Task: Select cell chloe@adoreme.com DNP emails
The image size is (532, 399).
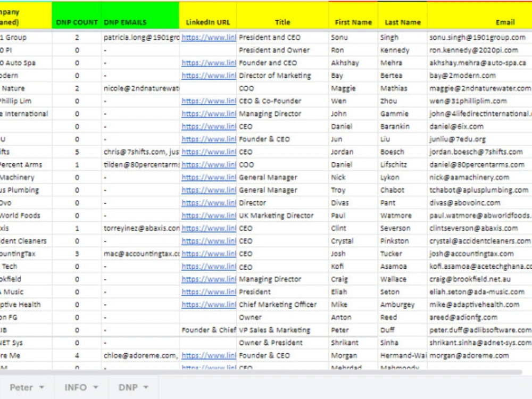Action: click(140, 355)
